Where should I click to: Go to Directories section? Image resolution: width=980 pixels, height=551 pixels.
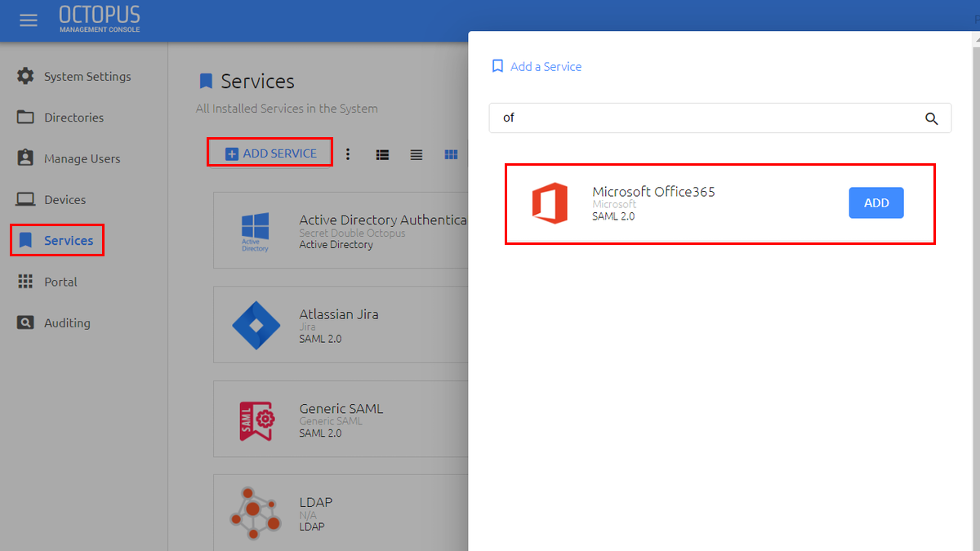point(73,118)
